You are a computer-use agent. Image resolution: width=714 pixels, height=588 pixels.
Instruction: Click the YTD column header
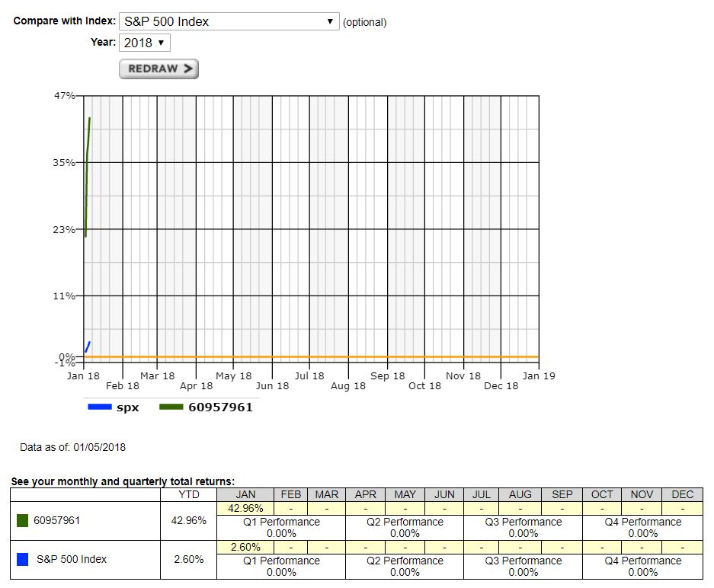188,495
